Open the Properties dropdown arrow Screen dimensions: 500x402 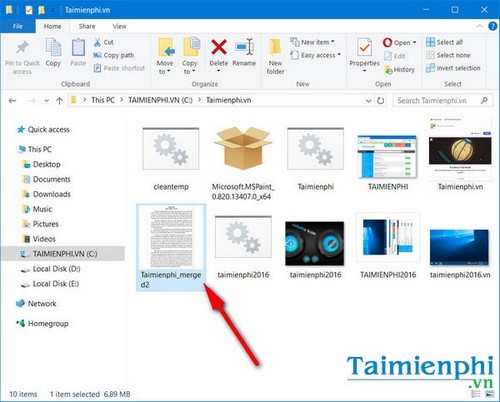[x=364, y=71]
